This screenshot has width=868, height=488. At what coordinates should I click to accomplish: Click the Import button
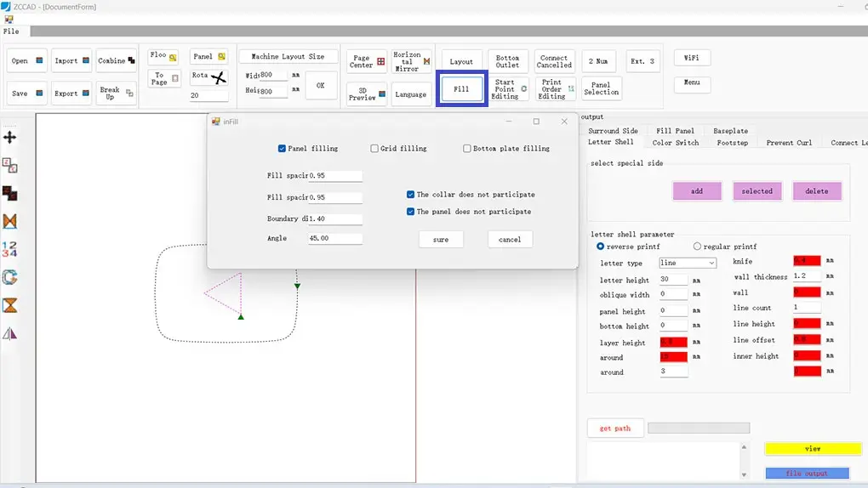tap(71, 61)
